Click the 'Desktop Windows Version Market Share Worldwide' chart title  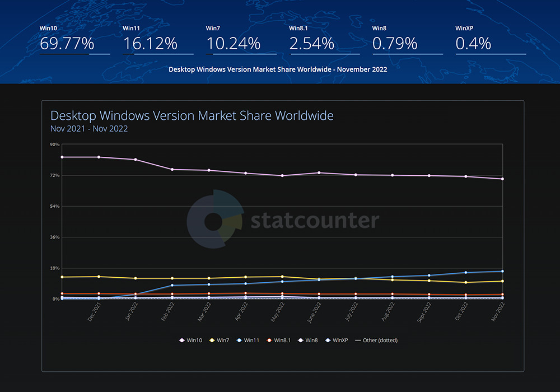(x=192, y=116)
